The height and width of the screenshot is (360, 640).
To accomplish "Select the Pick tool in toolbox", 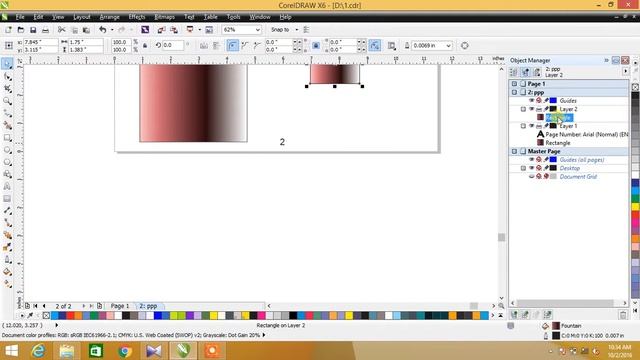I will click(7, 64).
